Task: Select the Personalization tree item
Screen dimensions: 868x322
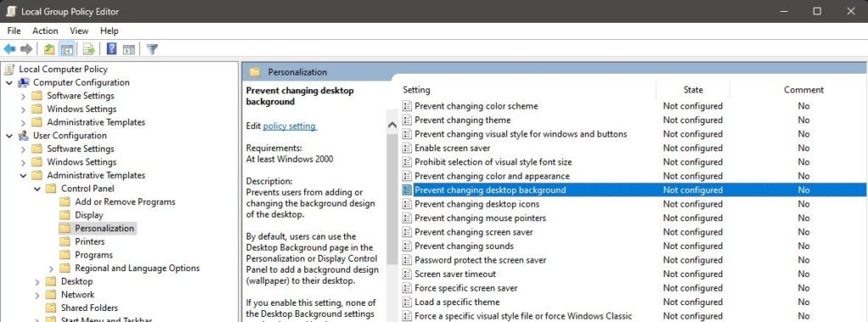Action: pos(104,229)
